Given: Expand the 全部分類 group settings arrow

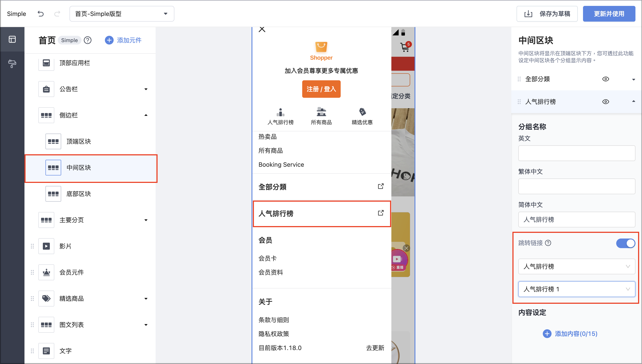Looking at the screenshot, I should pos(633,79).
